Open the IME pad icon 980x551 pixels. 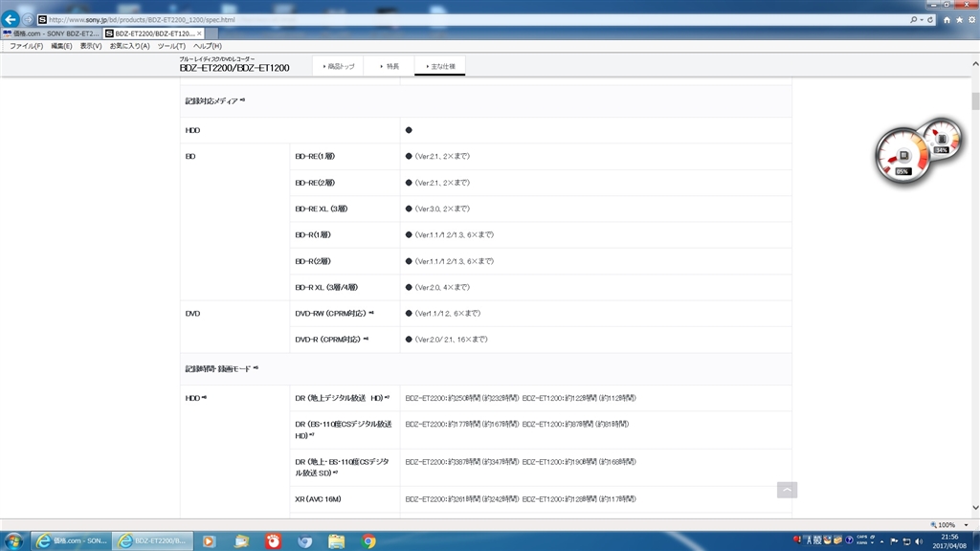pyautogui.click(x=828, y=540)
